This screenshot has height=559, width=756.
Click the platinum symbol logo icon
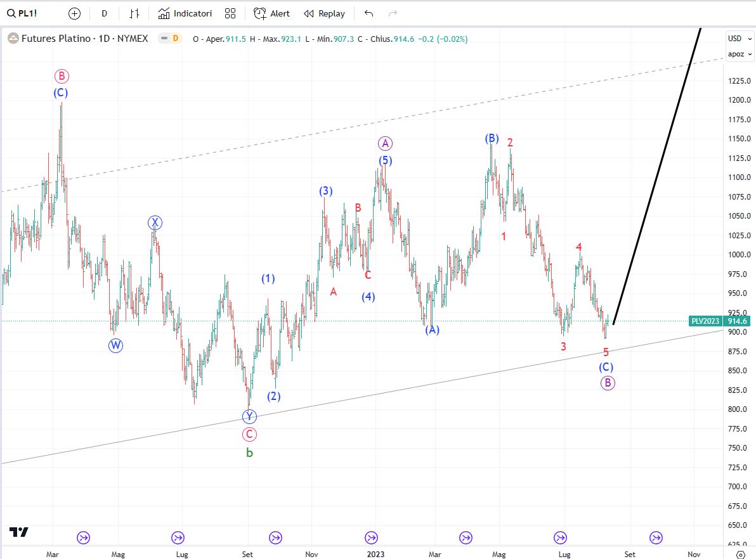13,39
